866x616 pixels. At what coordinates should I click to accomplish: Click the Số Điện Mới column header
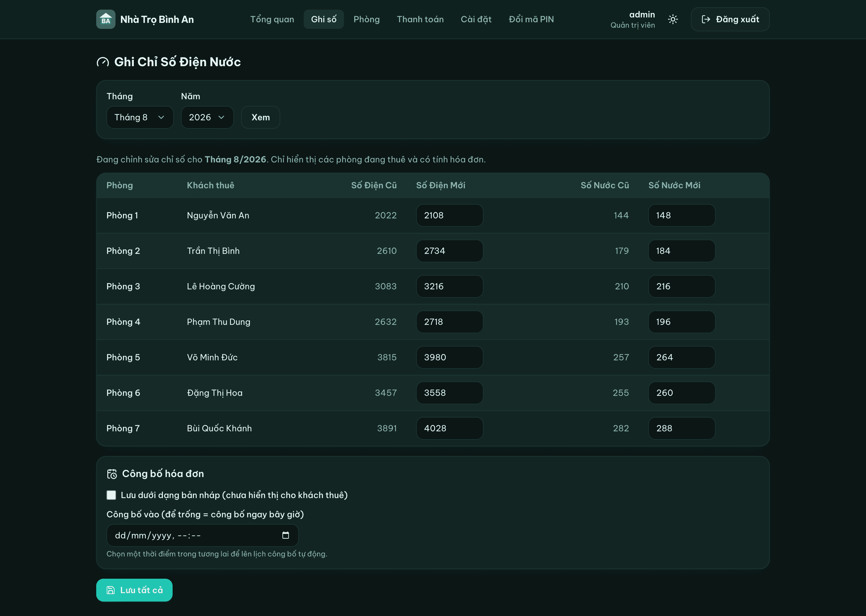pos(441,185)
